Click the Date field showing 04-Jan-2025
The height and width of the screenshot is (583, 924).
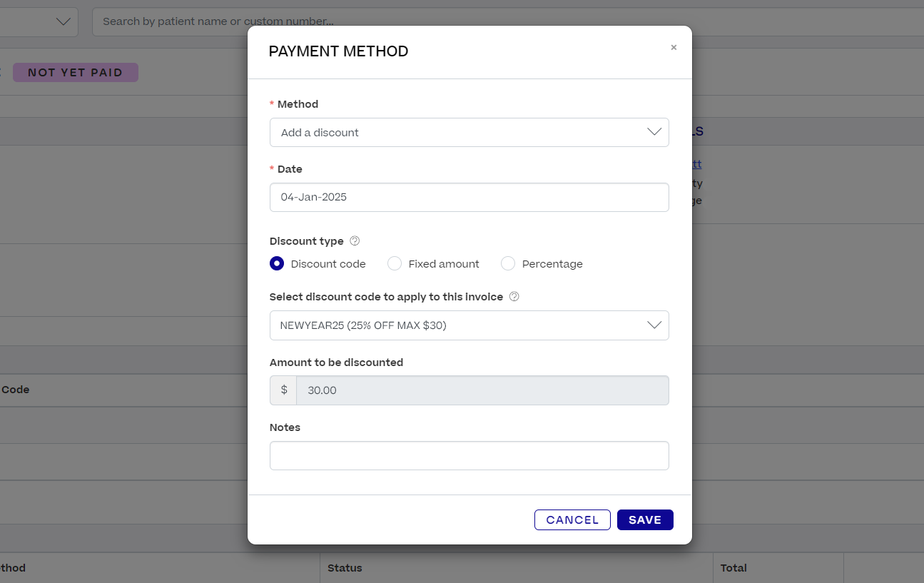click(469, 197)
